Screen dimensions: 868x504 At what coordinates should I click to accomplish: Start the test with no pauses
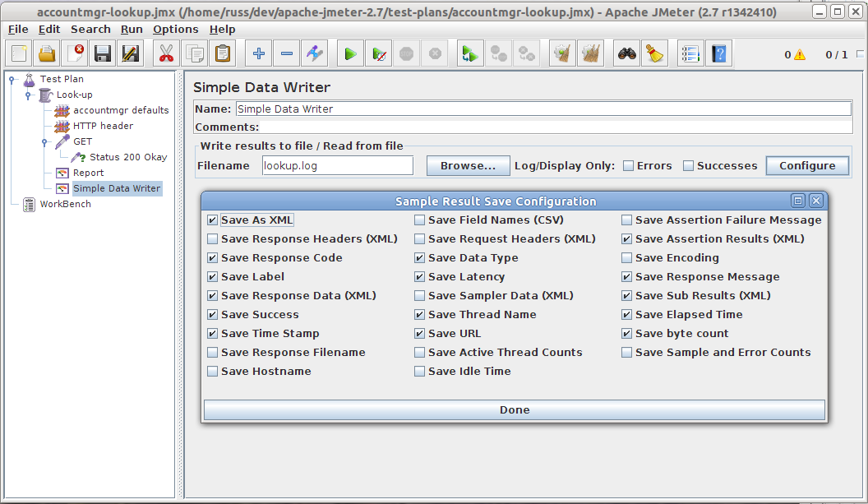click(x=379, y=53)
